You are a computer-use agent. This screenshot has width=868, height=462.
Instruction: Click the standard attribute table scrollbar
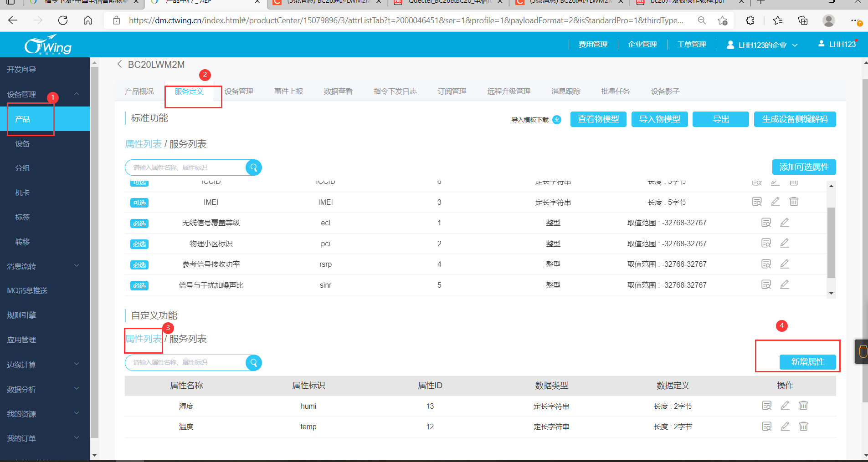pos(831,242)
